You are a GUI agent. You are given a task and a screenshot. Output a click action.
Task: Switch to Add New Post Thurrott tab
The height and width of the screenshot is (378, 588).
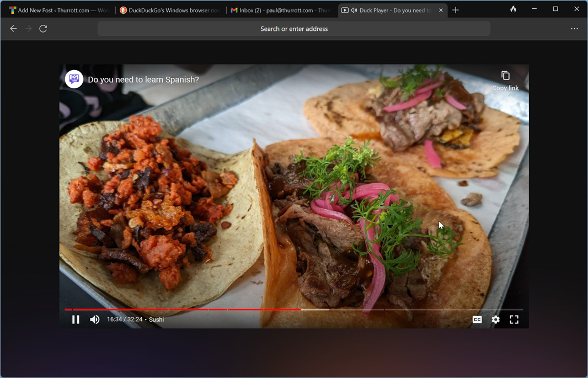click(x=59, y=10)
